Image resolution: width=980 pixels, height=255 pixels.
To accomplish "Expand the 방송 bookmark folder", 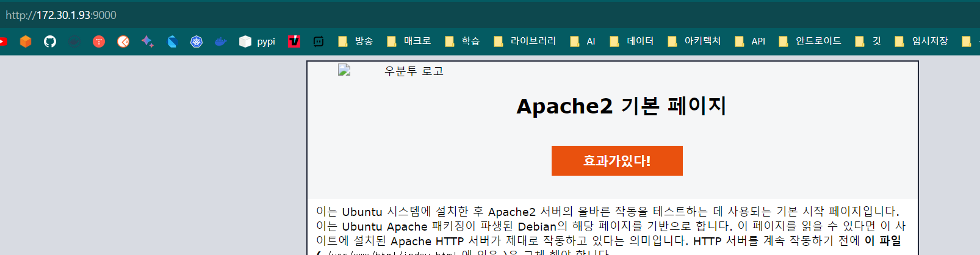I will [355, 41].
